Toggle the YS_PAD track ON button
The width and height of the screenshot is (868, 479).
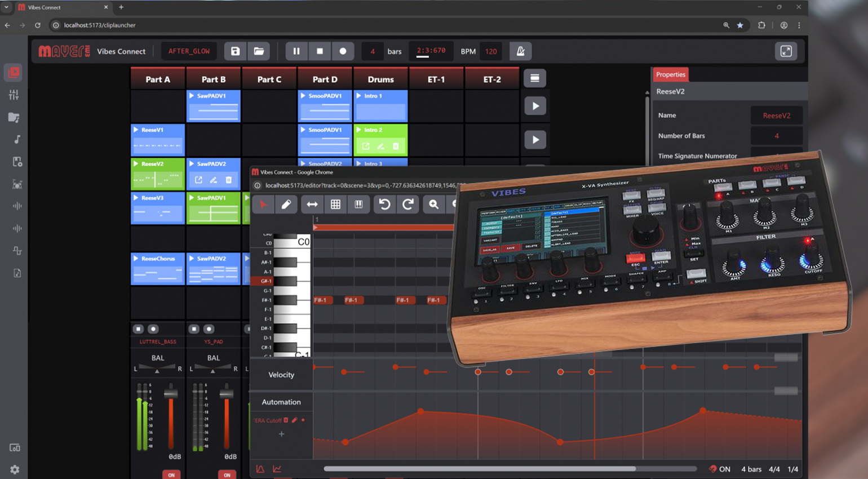[x=227, y=474]
